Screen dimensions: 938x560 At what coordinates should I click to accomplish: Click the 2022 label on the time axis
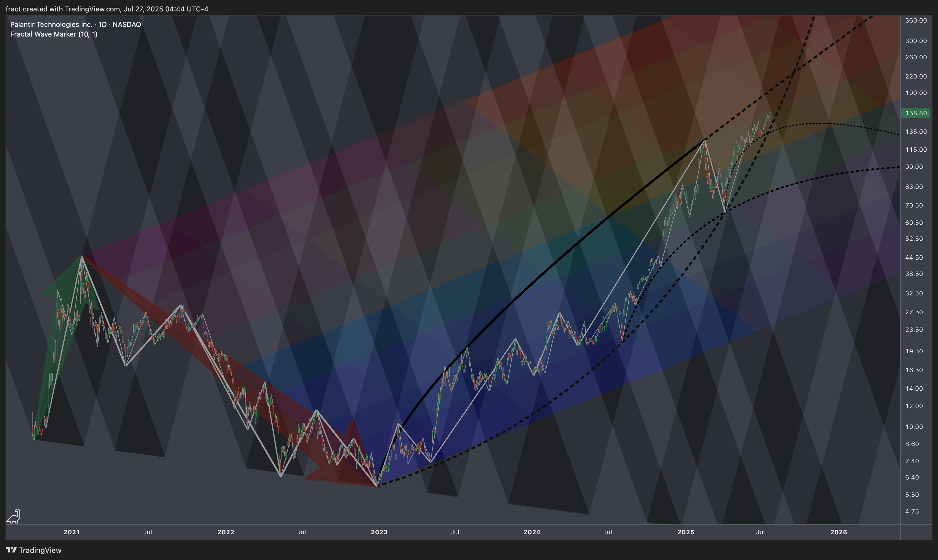coord(226,532)
